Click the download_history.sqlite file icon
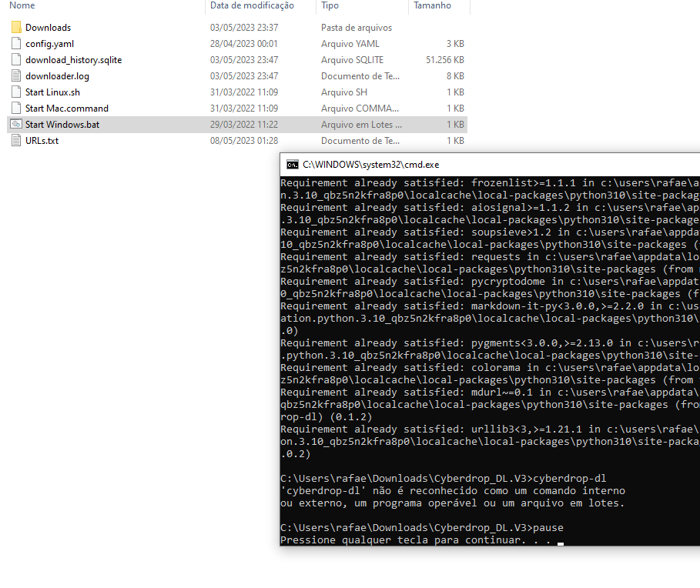The width and height of the screenshot is (700, 588). (16, 59)
